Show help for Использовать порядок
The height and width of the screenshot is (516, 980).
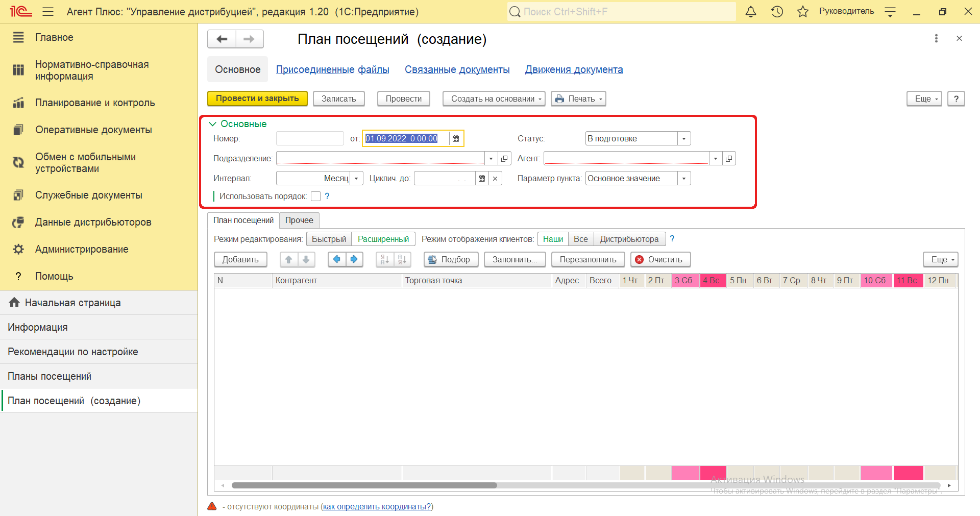327,196
